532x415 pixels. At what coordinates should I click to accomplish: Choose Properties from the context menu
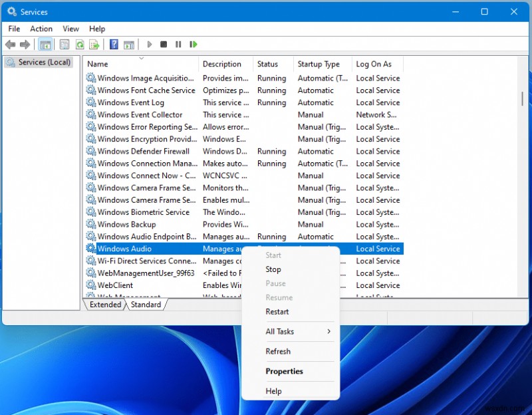[x=284, y=371]
